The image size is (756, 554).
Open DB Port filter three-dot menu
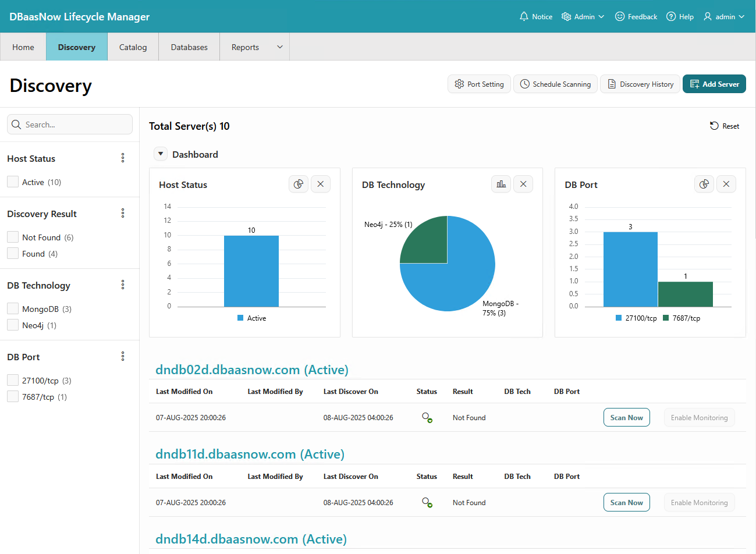123,357
